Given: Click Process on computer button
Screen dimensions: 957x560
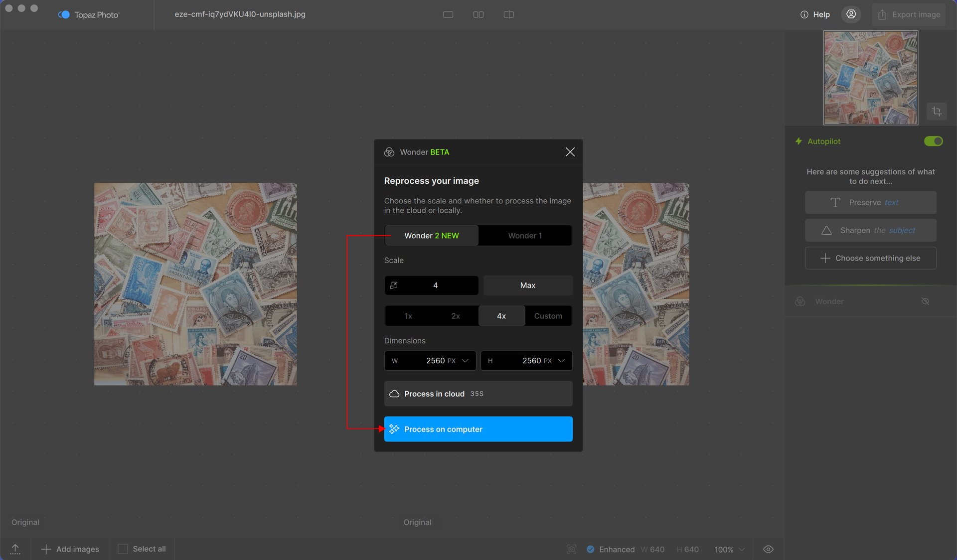Looking at the screenshot, I should [478, 429].
